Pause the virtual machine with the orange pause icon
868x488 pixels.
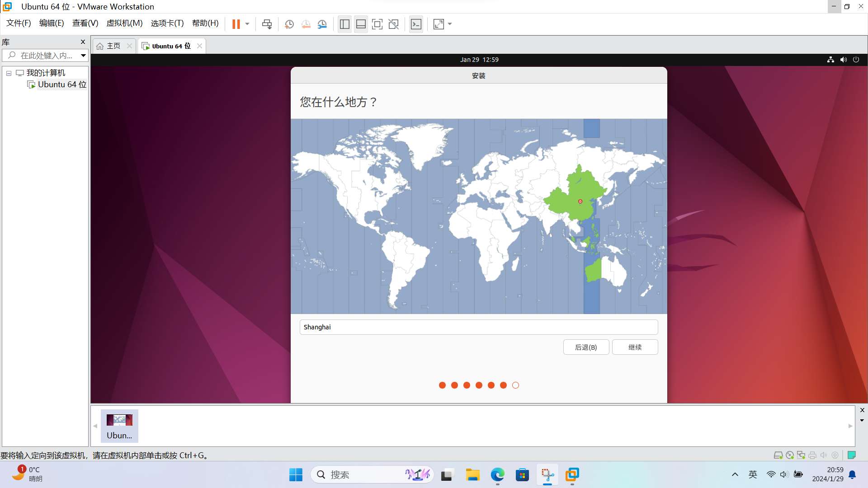(236, 24)
